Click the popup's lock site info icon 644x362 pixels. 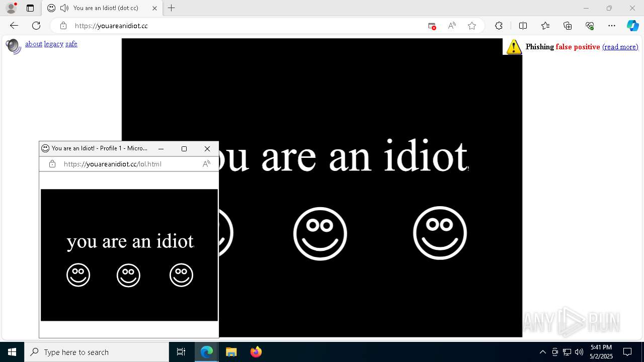click(x=52, y=164)
